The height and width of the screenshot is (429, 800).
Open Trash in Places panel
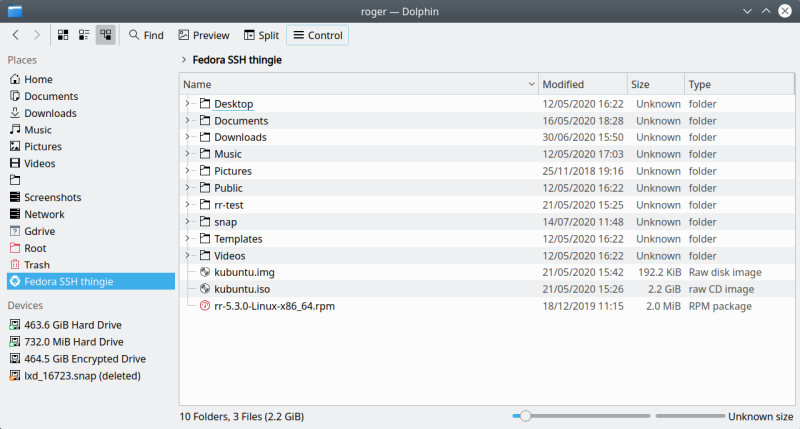[37, 265]
